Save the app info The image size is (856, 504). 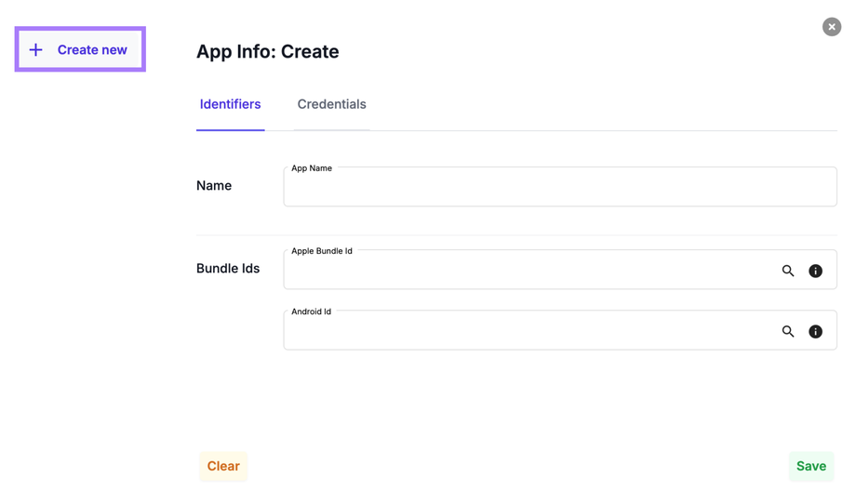coord(810,466)
